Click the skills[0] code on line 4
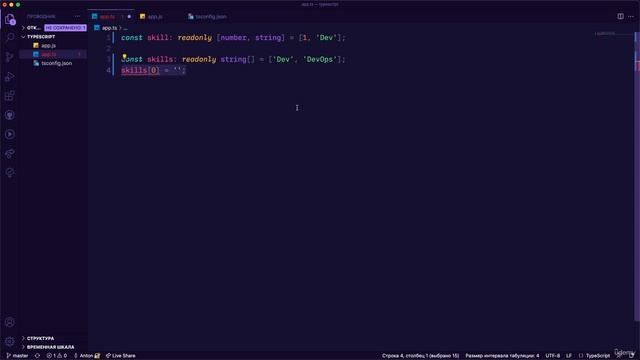 coord(140,70)
